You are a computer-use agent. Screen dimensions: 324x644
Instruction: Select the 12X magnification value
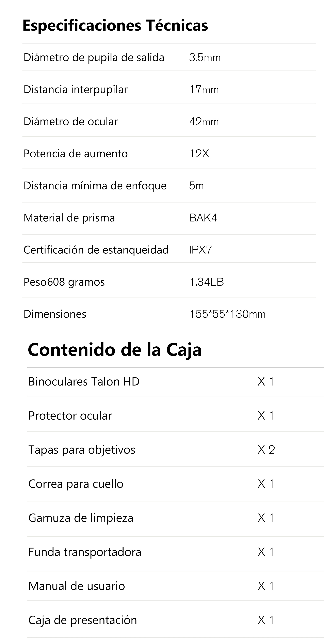pos(199,154)
